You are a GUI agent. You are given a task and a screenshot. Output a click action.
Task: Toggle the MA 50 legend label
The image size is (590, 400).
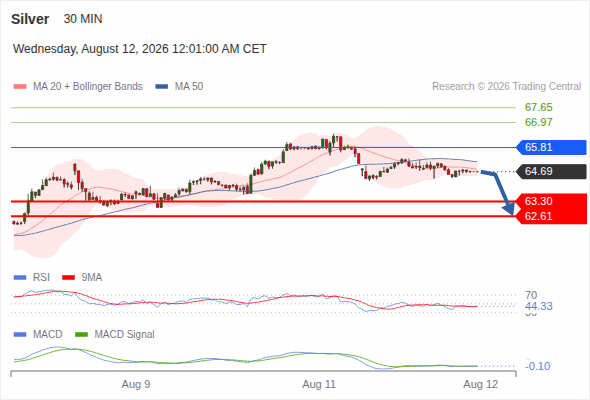click(x=189, y=87)
